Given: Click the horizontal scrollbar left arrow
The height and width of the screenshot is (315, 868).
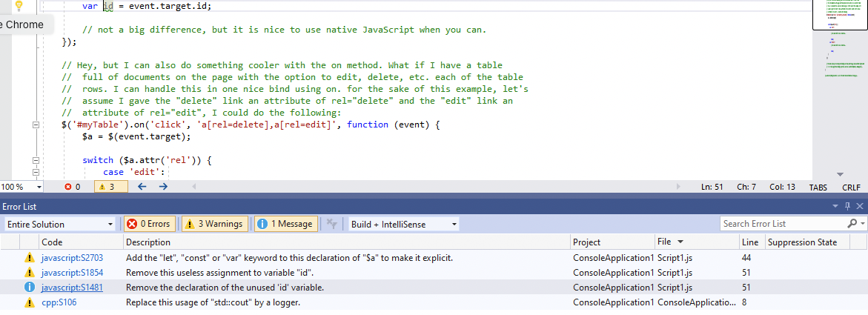Looking at the screenshot, I should [x=193, y=187].
